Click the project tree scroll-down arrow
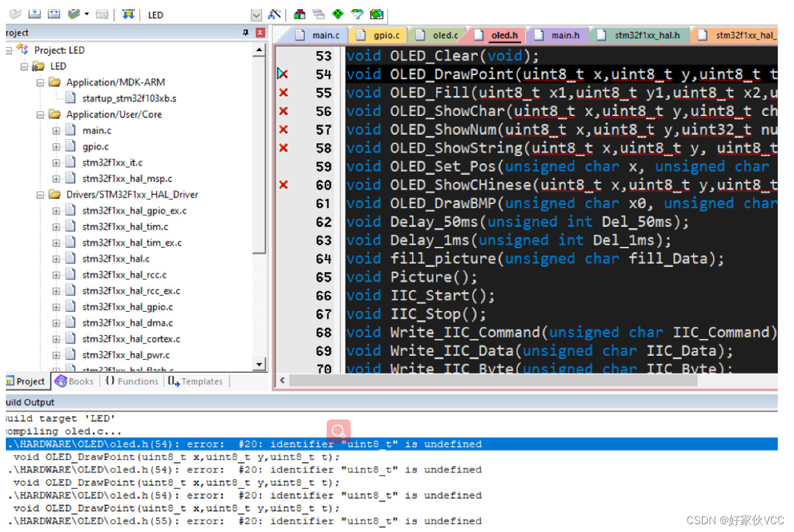794x532 pixels. 260,365
